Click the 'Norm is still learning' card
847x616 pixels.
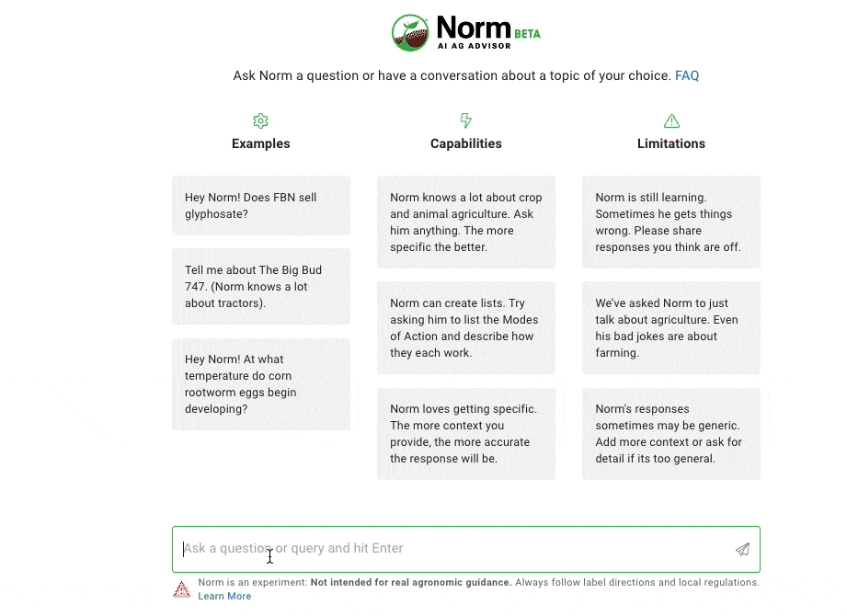[x=671, y=222]
